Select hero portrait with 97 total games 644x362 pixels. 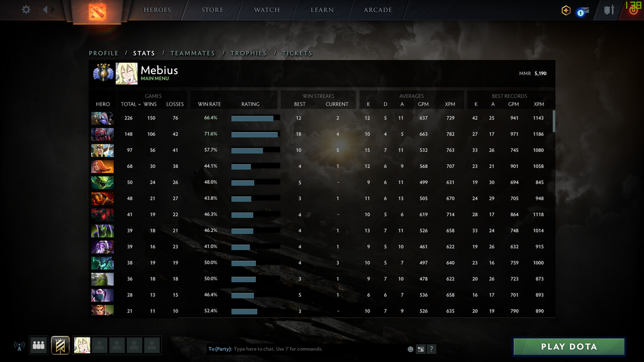pyautogui.click(x=103, y=150)
